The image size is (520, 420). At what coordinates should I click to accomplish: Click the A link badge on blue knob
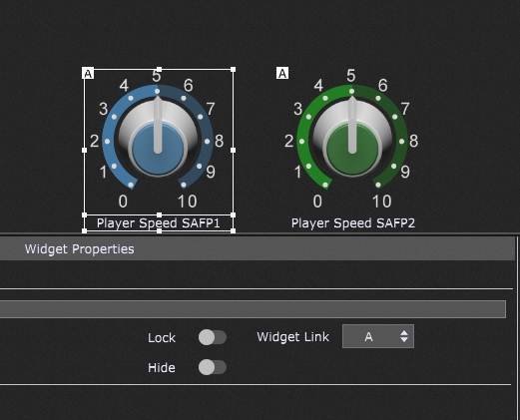[x=88, y=73]
